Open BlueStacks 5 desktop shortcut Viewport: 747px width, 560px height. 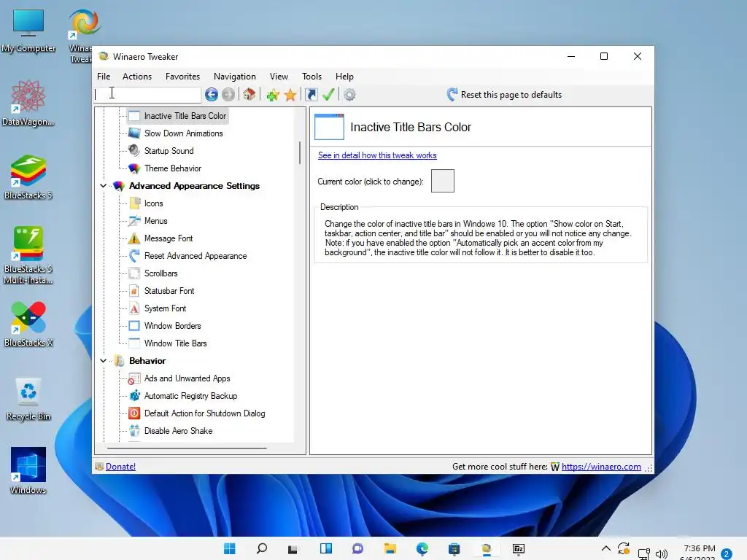(28, 177)
